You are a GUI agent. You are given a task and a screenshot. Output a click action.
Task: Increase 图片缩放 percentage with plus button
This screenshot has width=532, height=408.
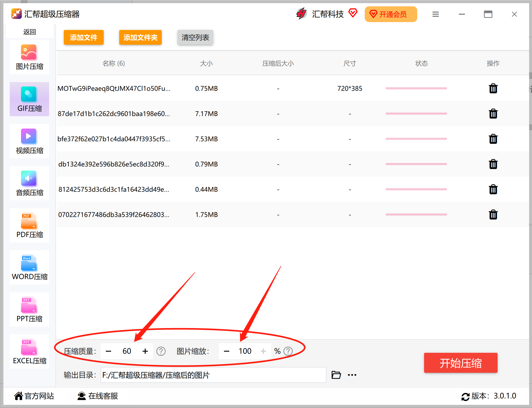pos(263,351)
